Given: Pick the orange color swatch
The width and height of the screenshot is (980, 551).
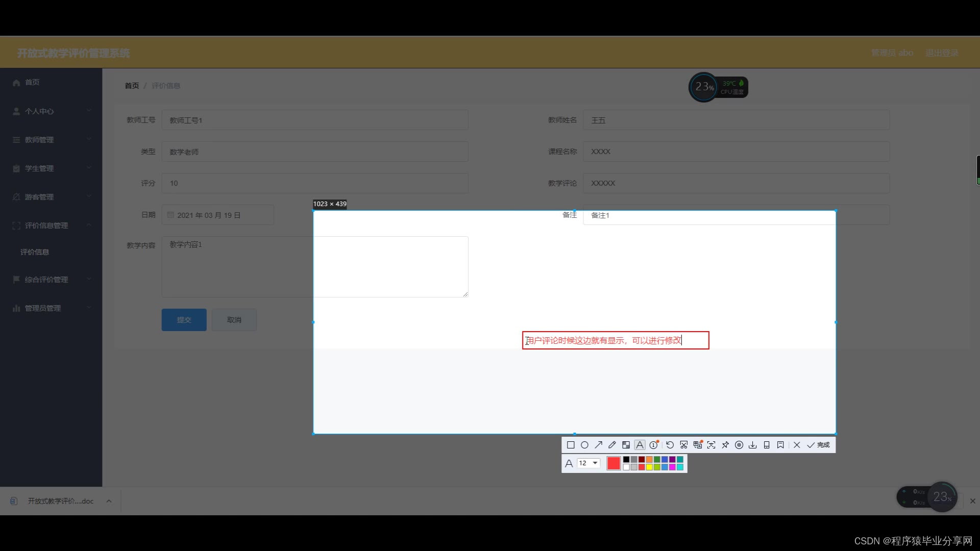Looking at the screenshot, I should point(649,460).
